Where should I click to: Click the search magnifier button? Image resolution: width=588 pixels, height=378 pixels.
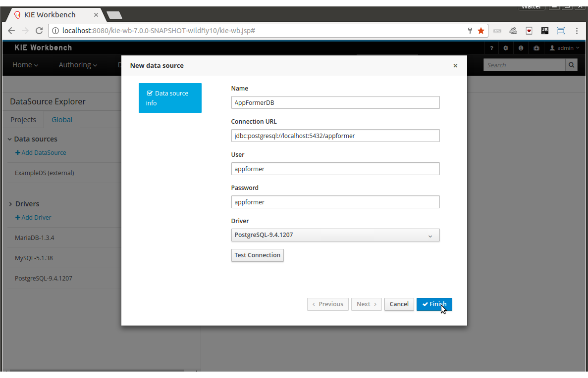pyautogui.click(x=571, y=65)
